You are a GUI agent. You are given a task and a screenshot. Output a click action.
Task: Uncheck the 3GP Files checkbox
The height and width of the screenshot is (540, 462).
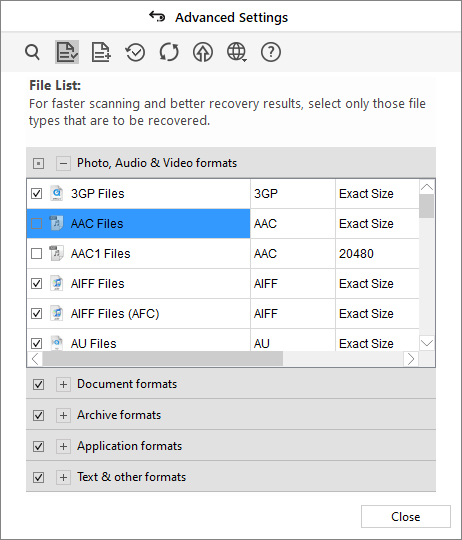[x=36, y=194]
